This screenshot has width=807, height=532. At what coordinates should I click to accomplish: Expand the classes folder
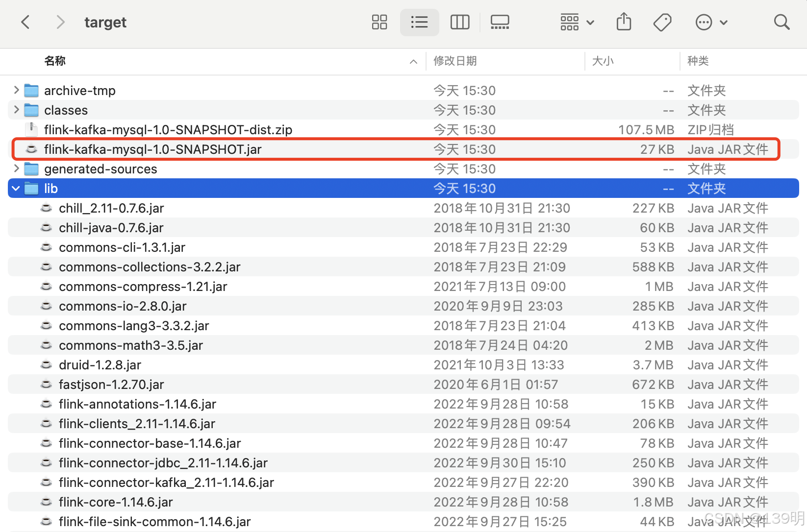pos(16,110)
